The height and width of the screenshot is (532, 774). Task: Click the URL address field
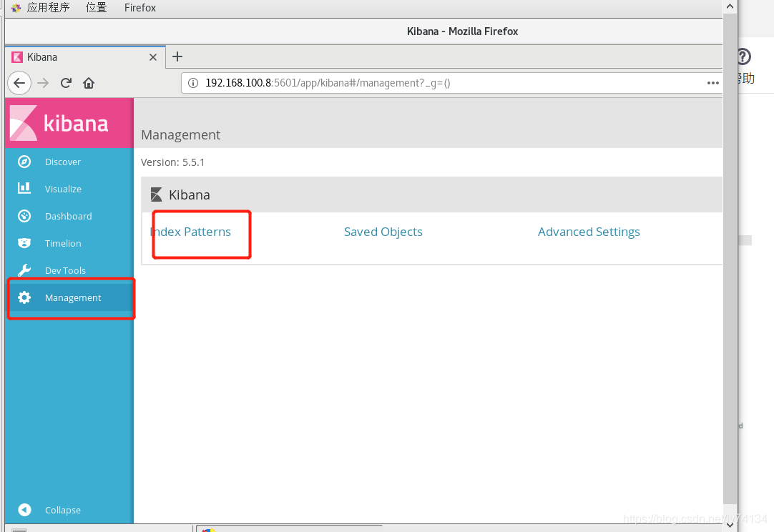[x=451, y=83]
